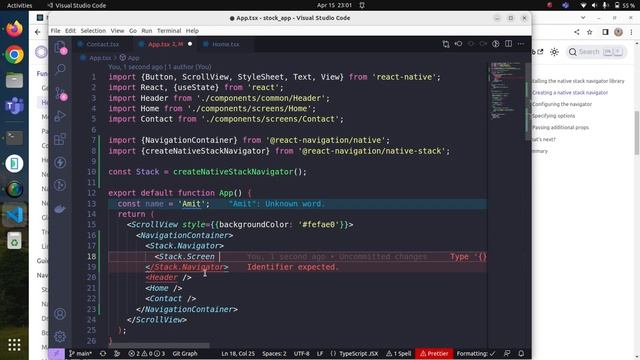Click the browser page vertical scrollbar
This screenshot has height=360, width=640.
[x=637, y=133]
